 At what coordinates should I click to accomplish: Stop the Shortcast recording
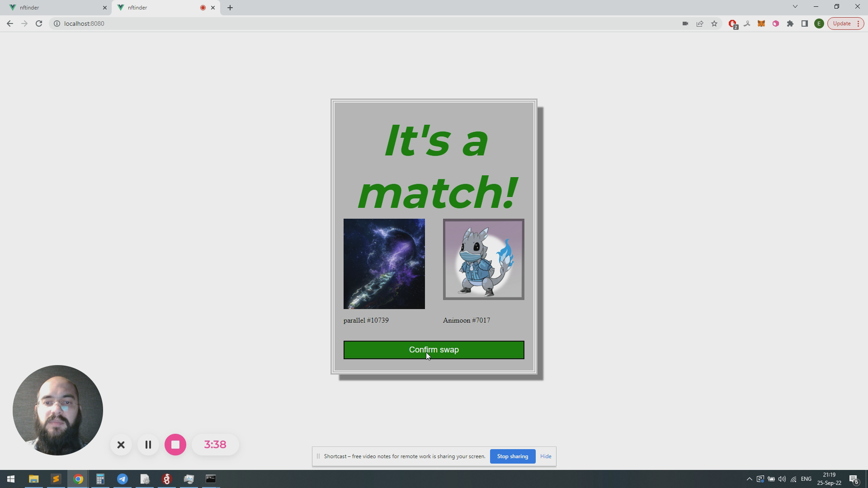(175, 445)
